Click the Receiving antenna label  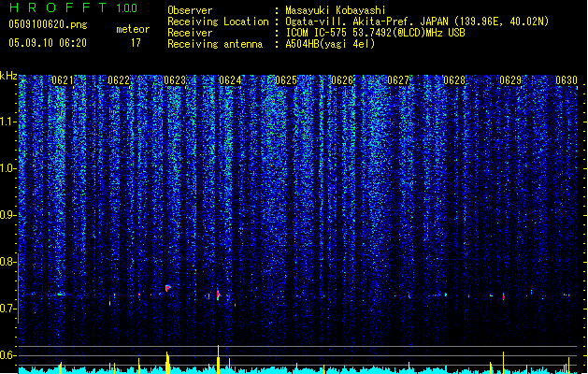pyautogui.click(x=215, y=44)
